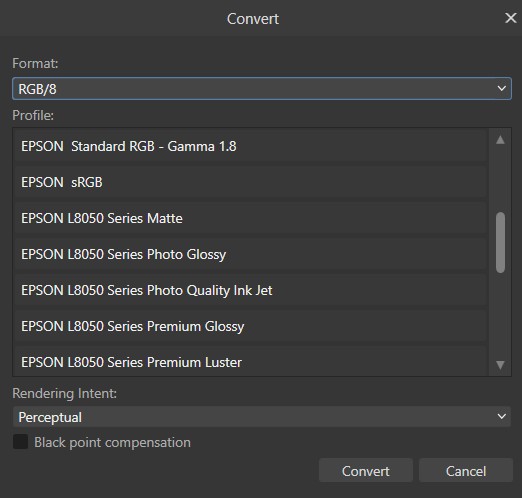Choose EPSON L8050 Series Matte profile
The height and width of the screenshot is (498, 522).
pyautogui.click(x=250, y=218)
